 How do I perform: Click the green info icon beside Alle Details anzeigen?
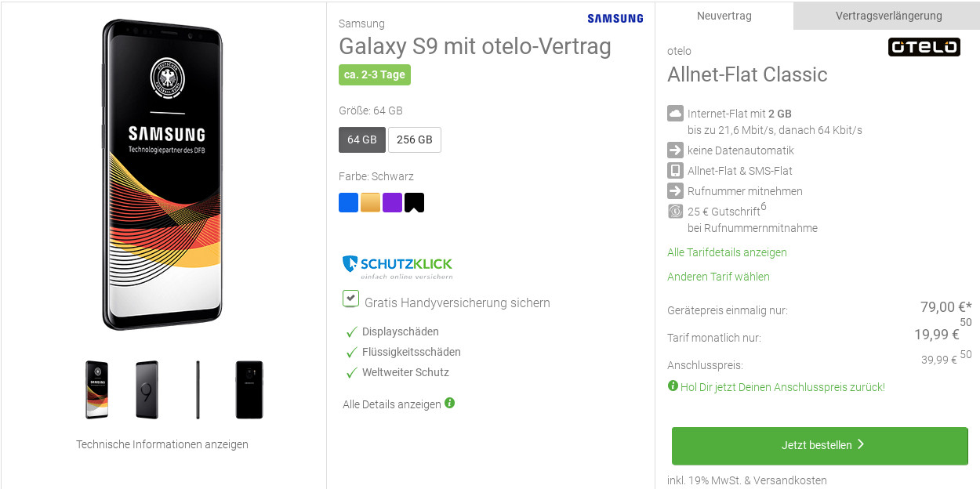click(x=448, y=403)
